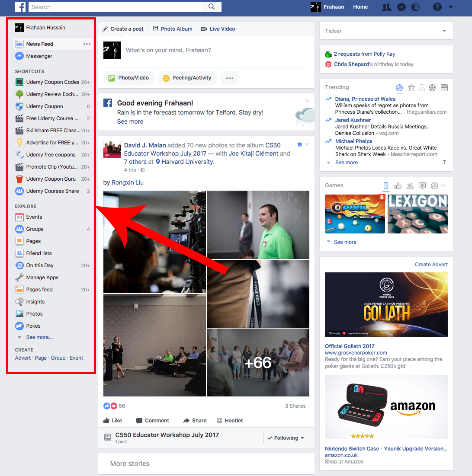This screenshot has width=472, height=476.
Task: Open David J. Malan post options chevron
Action: (x=307, y=144)
